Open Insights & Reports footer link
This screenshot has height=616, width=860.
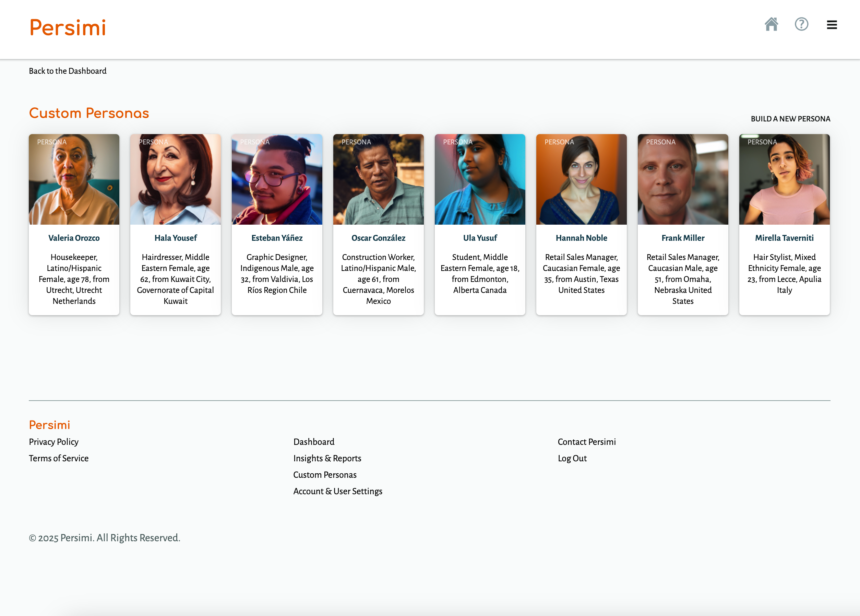pyautogui.click(x=327, y=458)
